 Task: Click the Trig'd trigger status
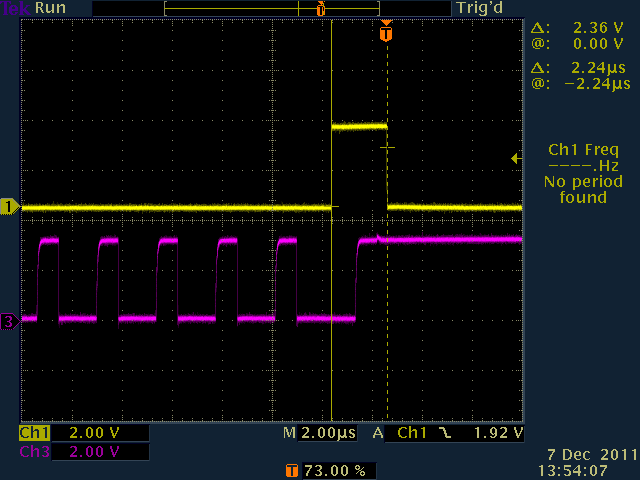[x=480, y=8]
